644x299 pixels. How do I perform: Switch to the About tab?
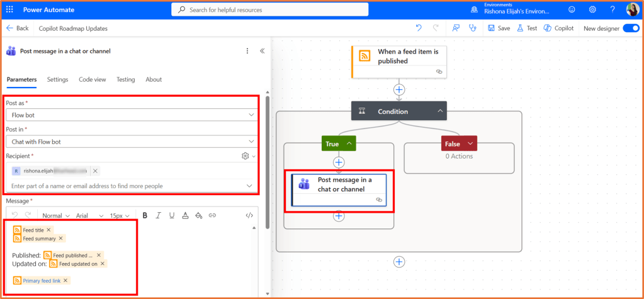point(154,79)
